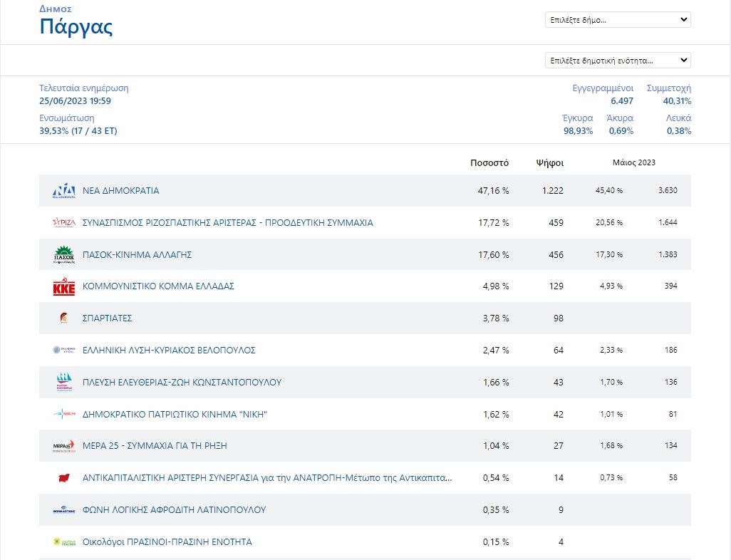Screen dimensions: 731x560
Task: Click the Νέα Δημοκρατία party logo
Action: (x=64, y=191)
